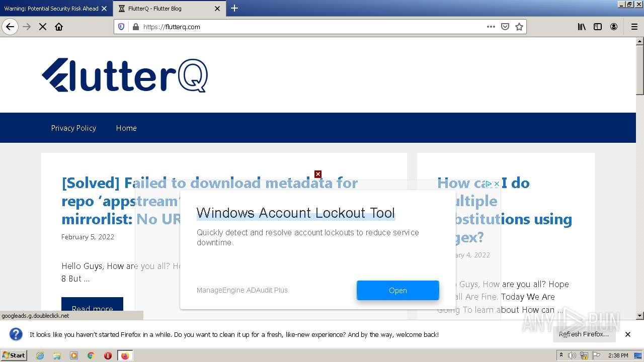Open the Opera taskbar icon
The image size is (644, 362).
108,355
